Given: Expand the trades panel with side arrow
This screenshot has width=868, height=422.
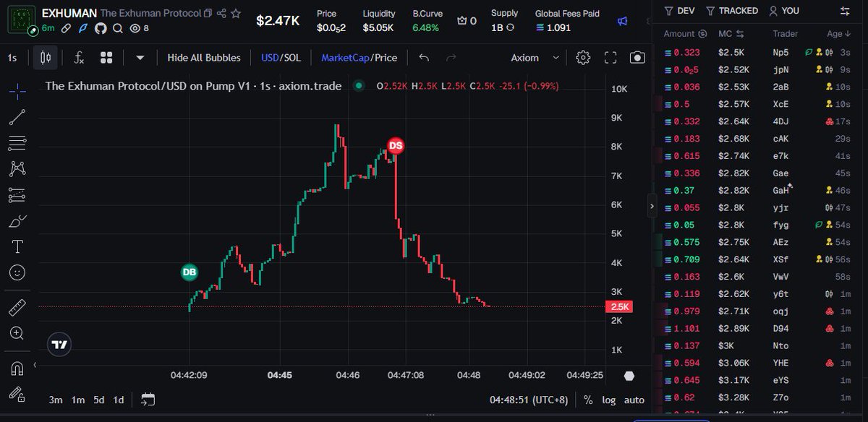Looking at the screenshot, I should click(x=652, y=206).
